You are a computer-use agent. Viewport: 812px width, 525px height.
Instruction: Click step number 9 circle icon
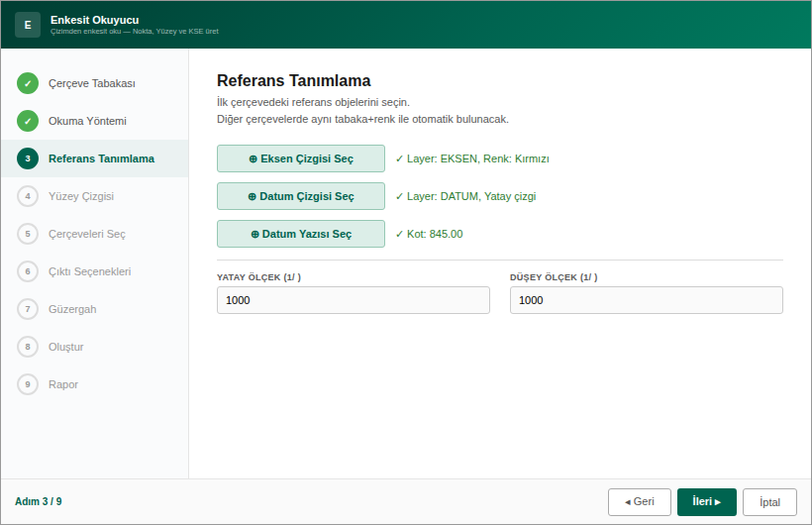[x=28, y=384]
